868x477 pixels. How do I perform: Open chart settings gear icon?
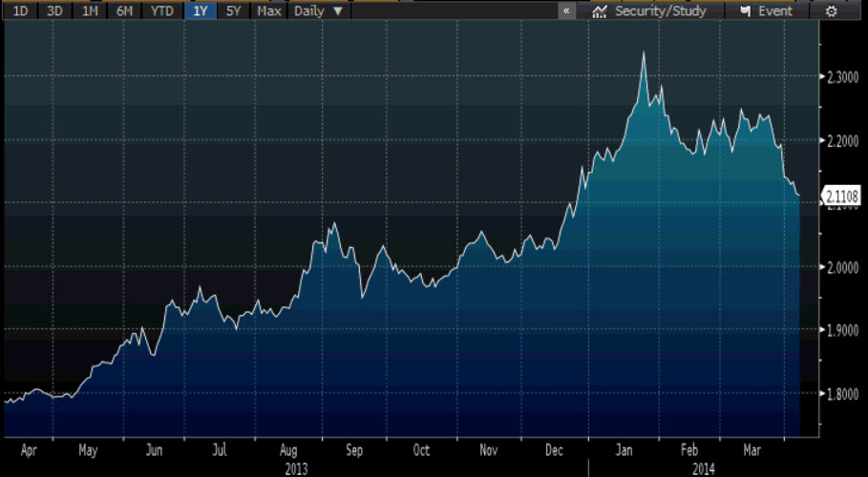tap(832, 11)
